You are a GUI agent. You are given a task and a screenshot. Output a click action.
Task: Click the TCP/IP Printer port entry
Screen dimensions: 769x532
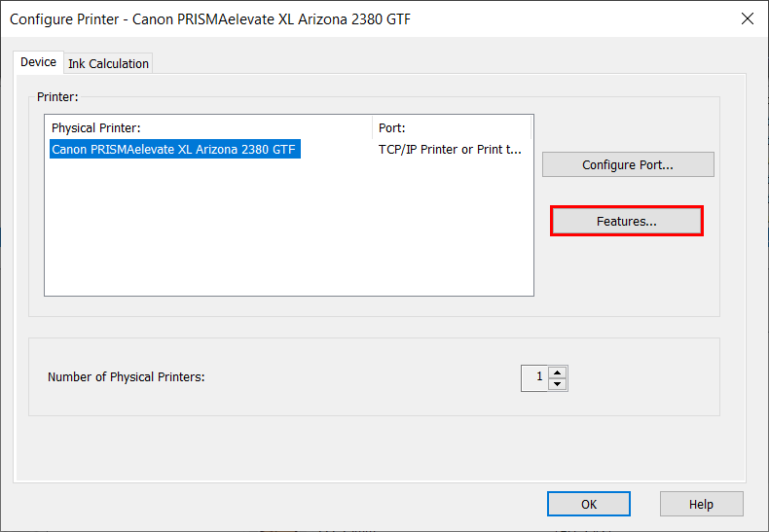click(450, 150)
